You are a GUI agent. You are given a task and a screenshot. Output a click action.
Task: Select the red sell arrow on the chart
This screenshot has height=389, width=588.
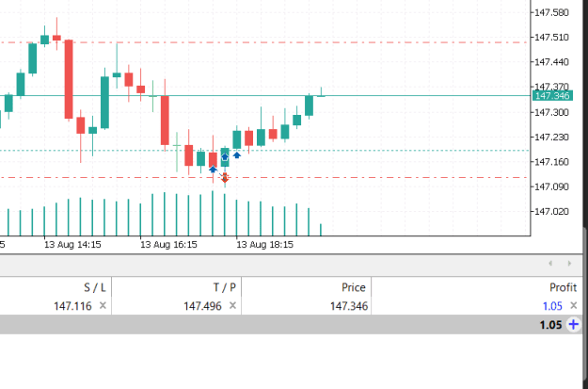(225, 177)
